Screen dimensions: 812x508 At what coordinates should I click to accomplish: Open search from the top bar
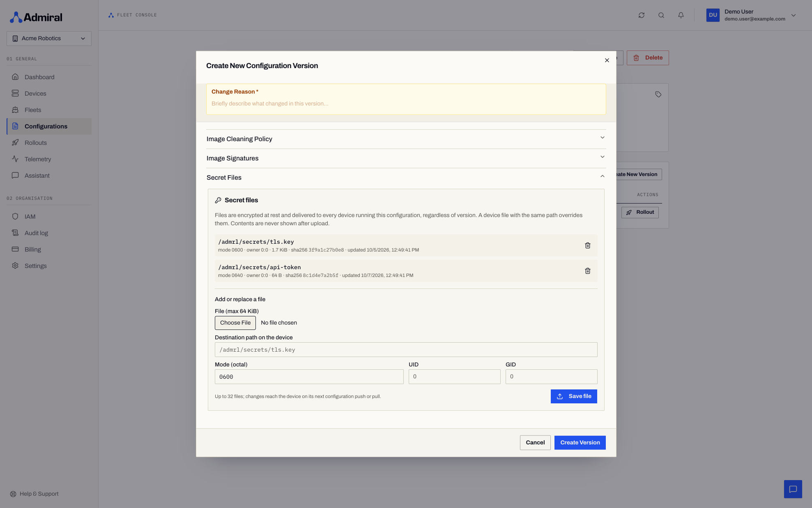point(661,15)
